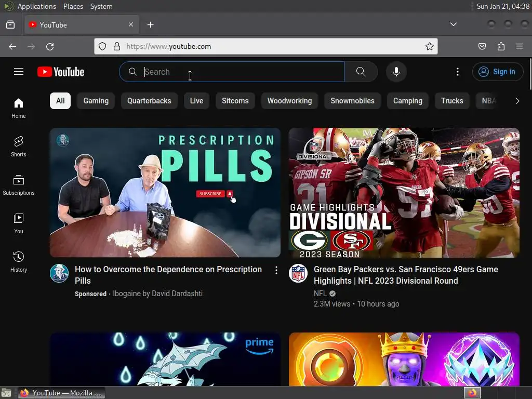Viewport: 532px width, 399px height.
Task: Close the YouTube tab
Action: (131, 24)
